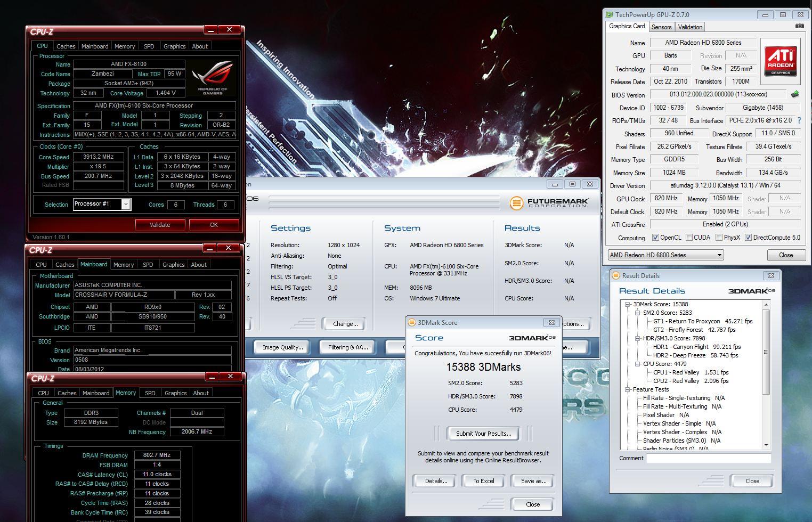Click the Core Speed 3913.2 MHz value
812x522 pixels.
99,157
